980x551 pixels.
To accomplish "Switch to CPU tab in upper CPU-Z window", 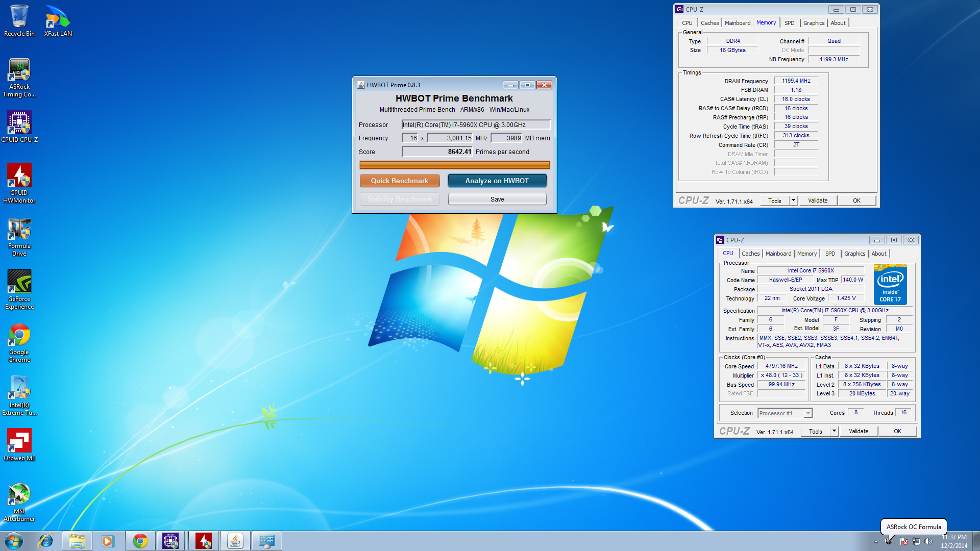I will tap(687, 23).
